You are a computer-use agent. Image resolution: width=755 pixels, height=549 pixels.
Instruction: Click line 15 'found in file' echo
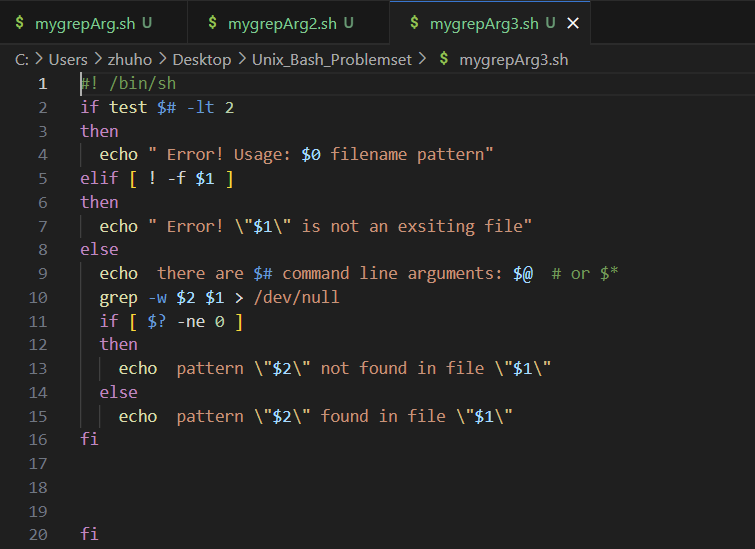pos(315,416)
